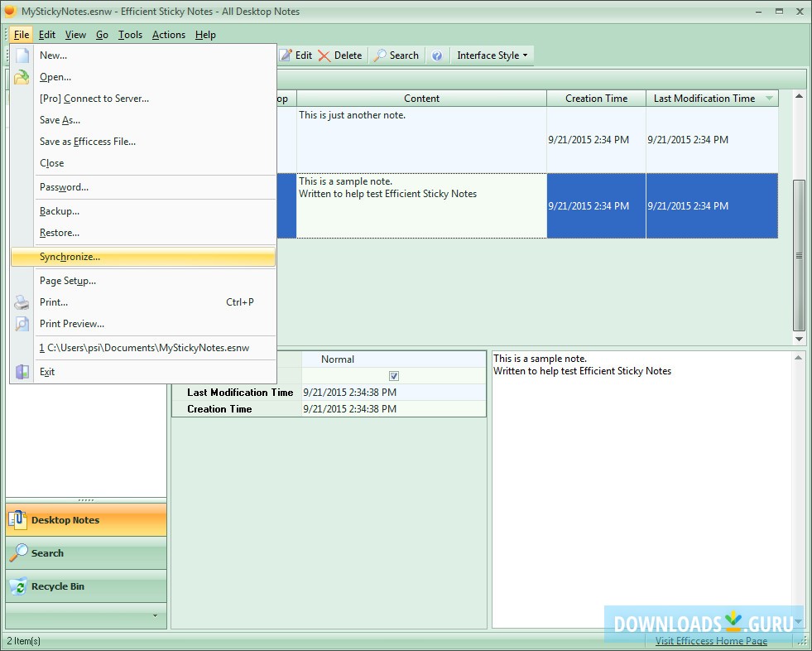812x651 pixels.
Task: Click the printer icon beside Print
Action: coord(22,302)
